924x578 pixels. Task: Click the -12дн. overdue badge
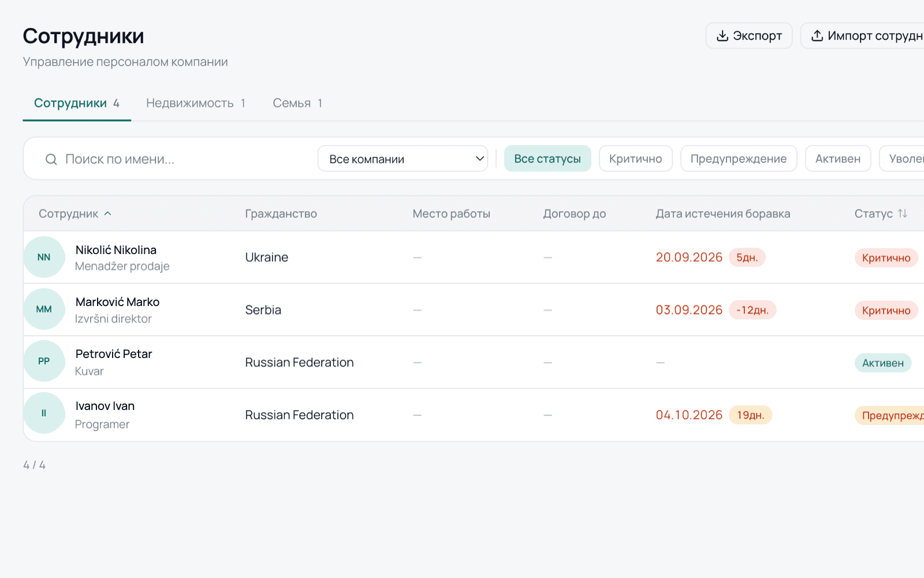752,310
